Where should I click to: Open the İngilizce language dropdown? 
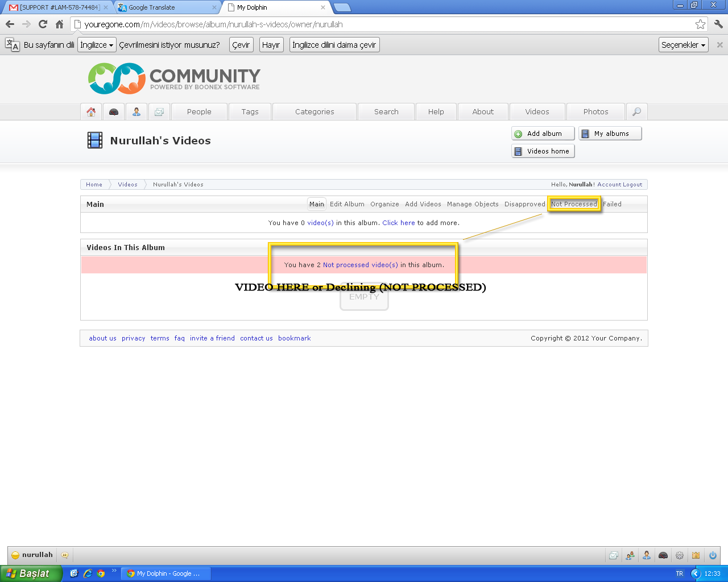click(x=97, y=45)
